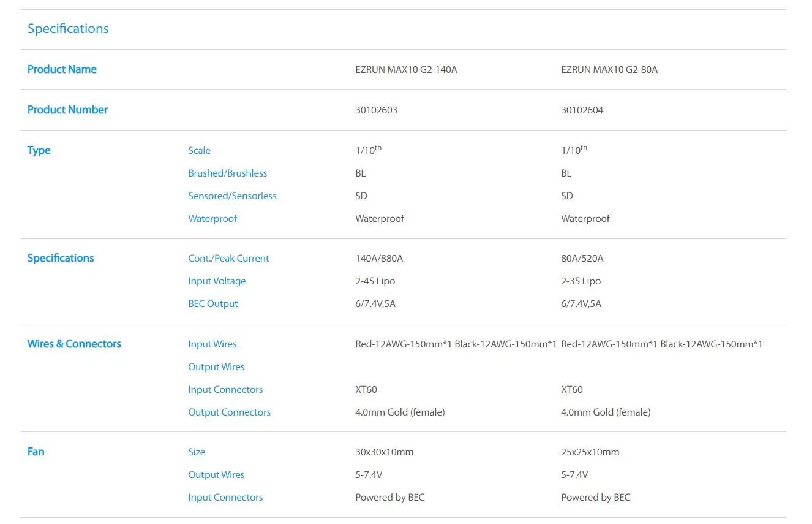This screenshot has height=524, width=812.
Task: Click the EZRUN MAX10 G2-140A product name
Action: pos(406,69)
